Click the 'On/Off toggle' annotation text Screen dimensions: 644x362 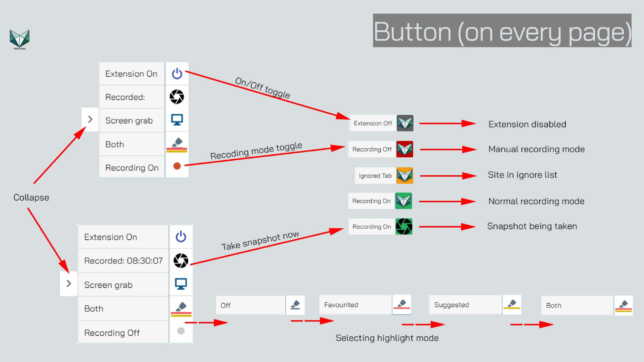click(x=262, y=88)
